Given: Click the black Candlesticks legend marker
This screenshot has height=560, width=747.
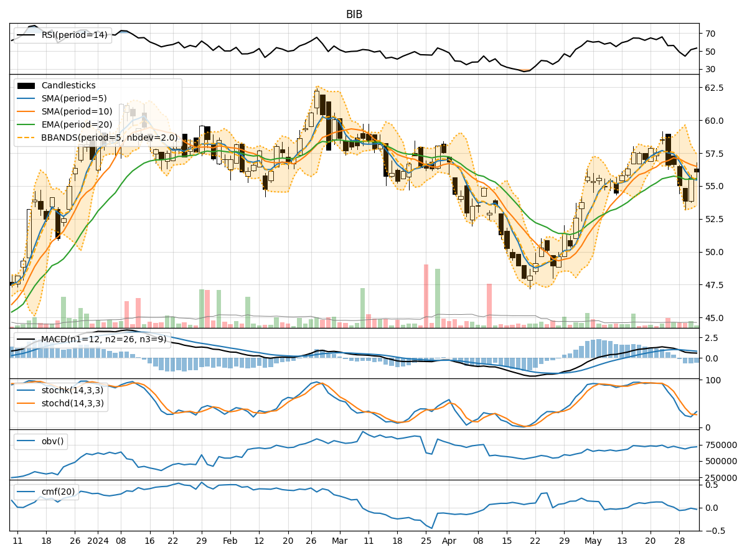Looking at the screenshot, I should coord(26,85).
